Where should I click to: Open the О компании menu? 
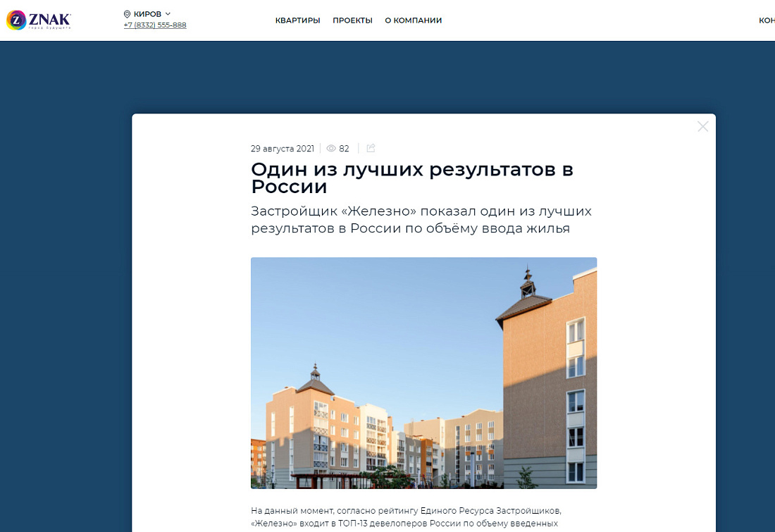413,20
